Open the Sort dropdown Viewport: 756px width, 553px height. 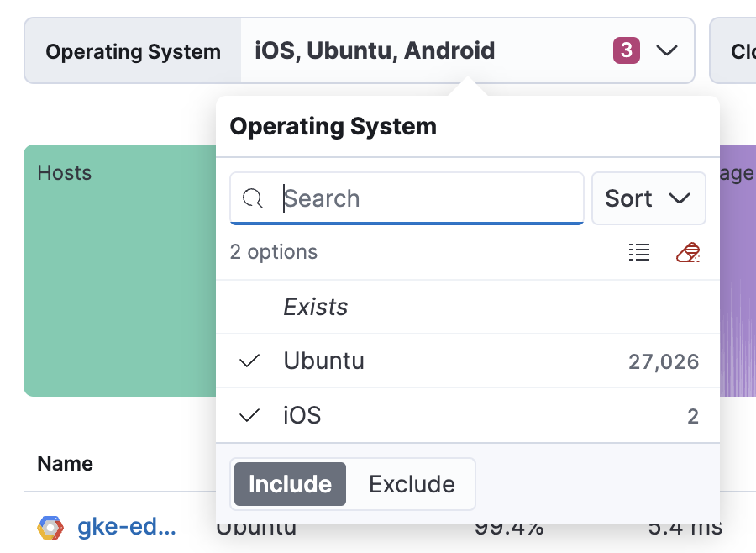click(x=648, y=198)
